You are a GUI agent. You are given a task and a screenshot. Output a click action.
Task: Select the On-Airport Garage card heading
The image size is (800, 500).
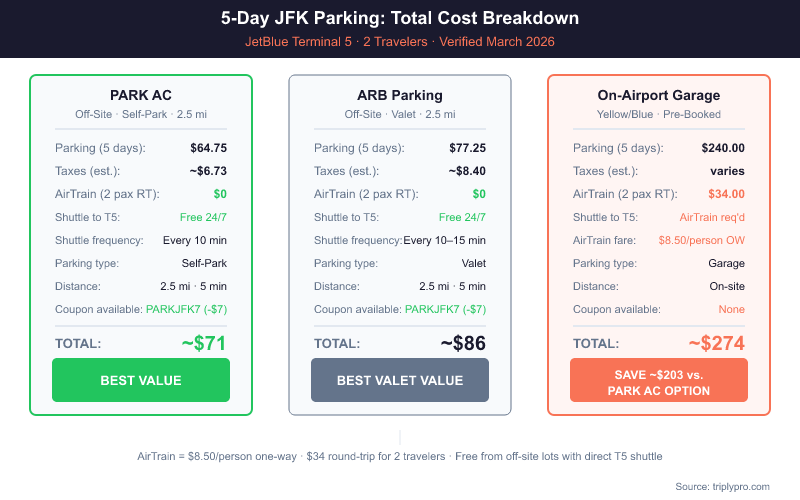pos(659,95)
